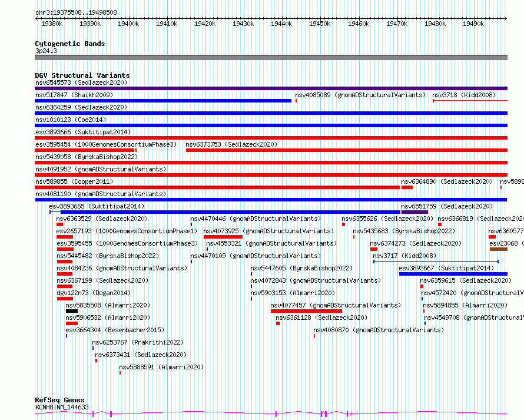Open the nsv6359615 (Sedlazeck2020) label

466,280
